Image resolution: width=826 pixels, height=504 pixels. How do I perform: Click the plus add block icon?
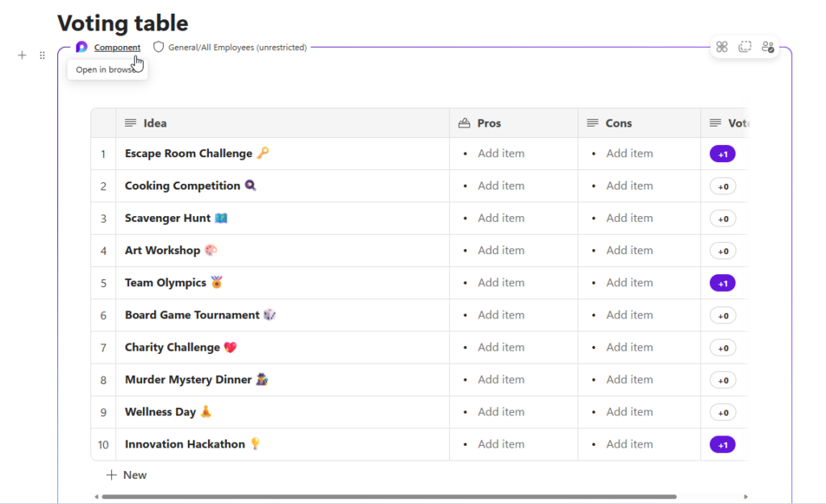[x=22, y=56]
